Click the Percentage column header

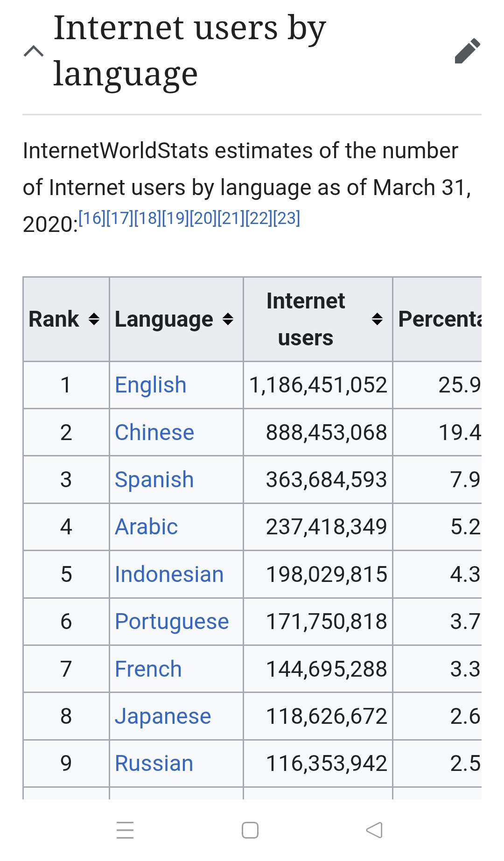[439, 319]
